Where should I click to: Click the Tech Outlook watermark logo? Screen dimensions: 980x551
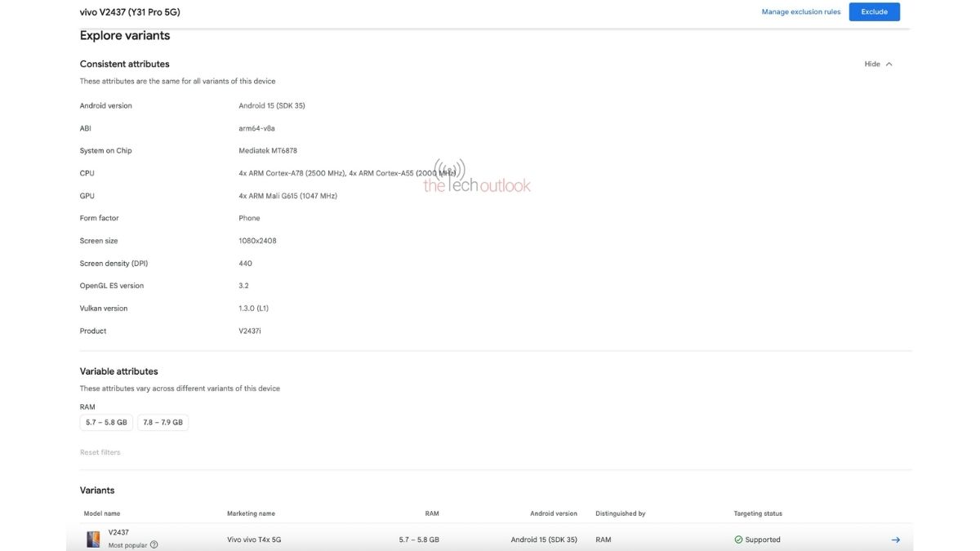[476, 178]
